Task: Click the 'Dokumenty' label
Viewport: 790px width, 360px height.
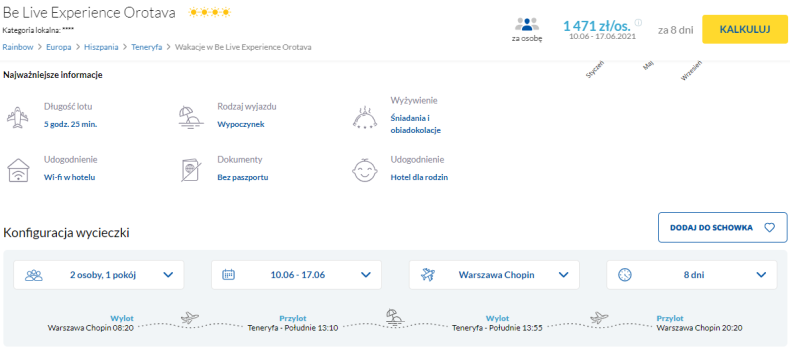Action: 240,160
